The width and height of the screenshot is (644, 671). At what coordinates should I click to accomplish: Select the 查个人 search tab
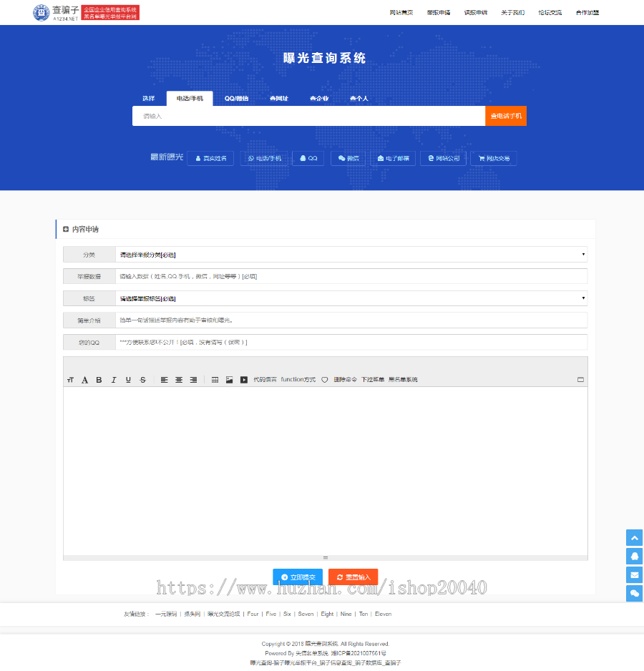tap(358, 99)
